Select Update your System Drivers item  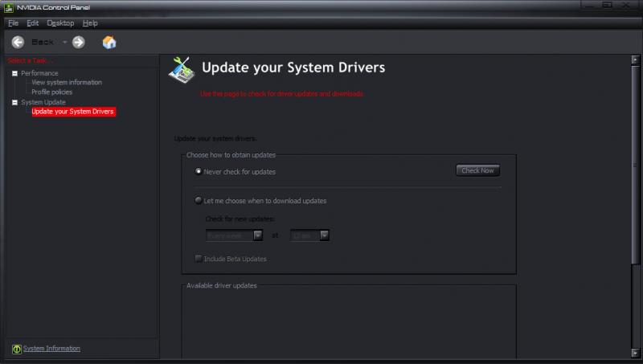pos(73,112)
